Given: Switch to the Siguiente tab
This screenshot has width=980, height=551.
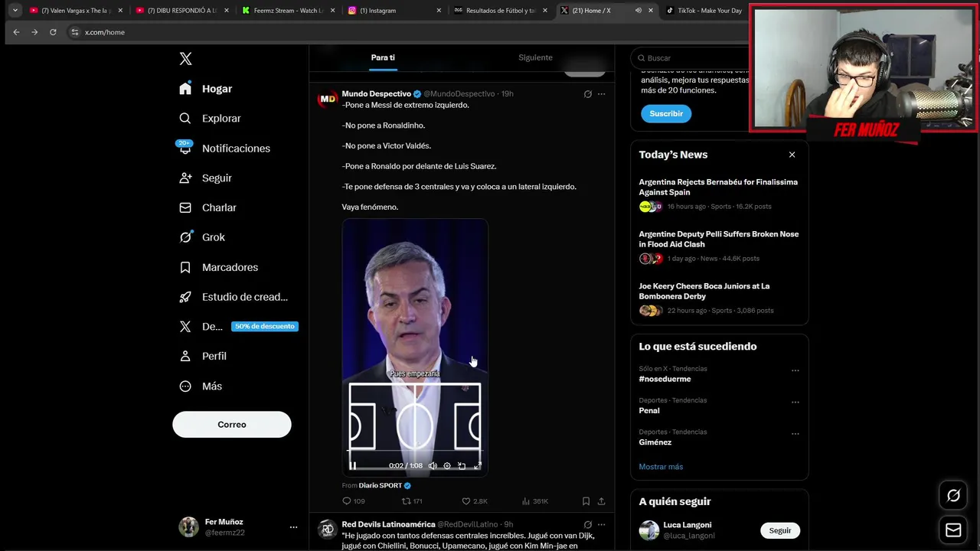Looking at the screenshot, I should (x=535, y=57).
